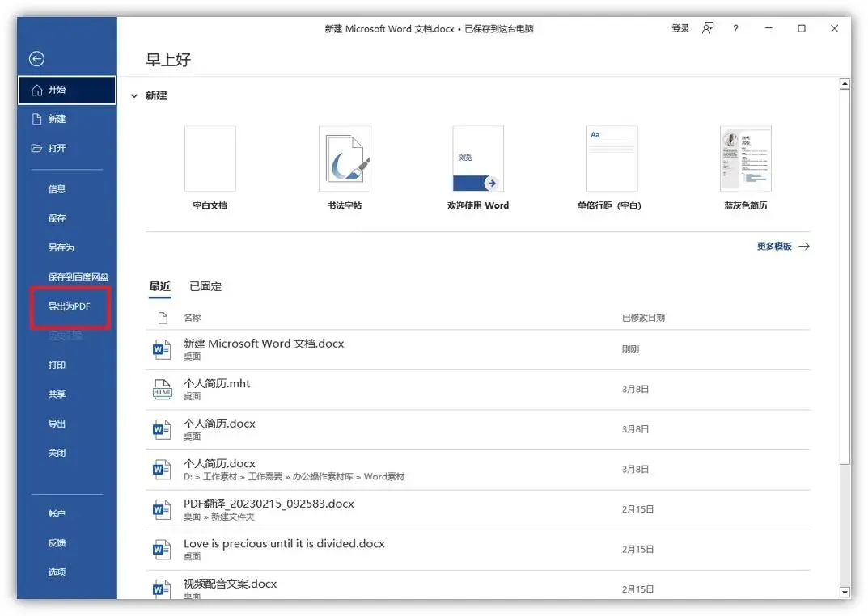This screenshot has width=868, height=616.
Task: Collapse the 新建 section chevron
Action: pyautogui.click(x=134, y=95)
